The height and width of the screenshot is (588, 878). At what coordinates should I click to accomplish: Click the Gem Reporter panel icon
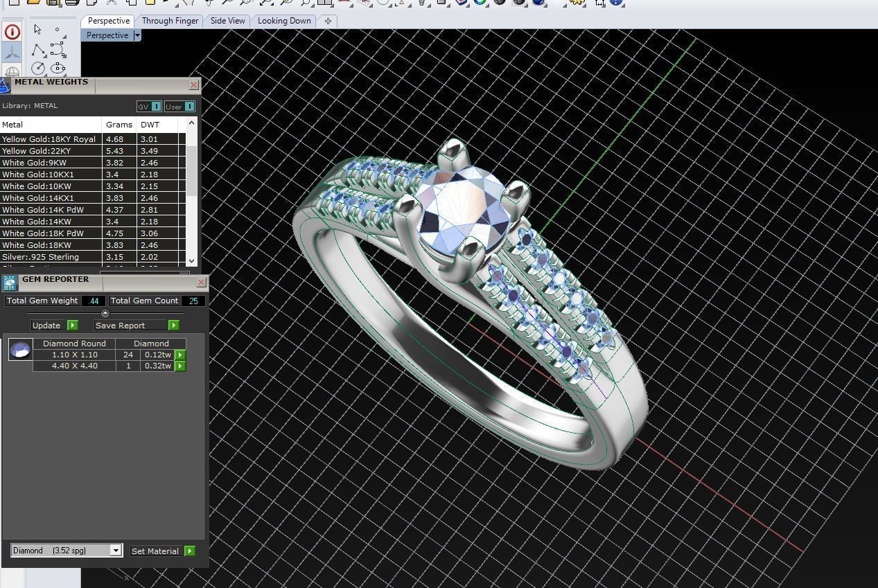click(10, 282)
